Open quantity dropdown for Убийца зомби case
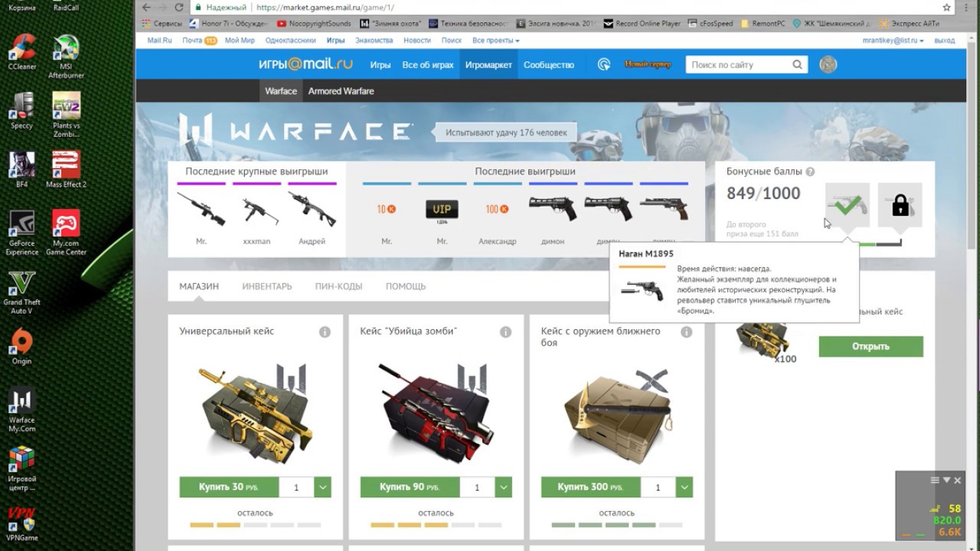980x551 pixels. coord(503,487)
